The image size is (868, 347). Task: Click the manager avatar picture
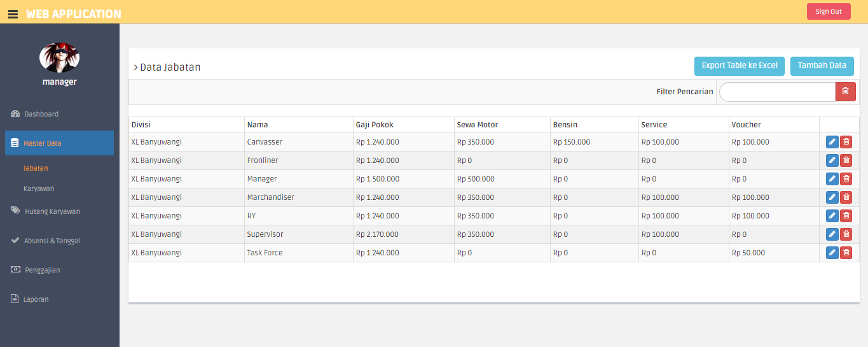[x=59, y=58]
